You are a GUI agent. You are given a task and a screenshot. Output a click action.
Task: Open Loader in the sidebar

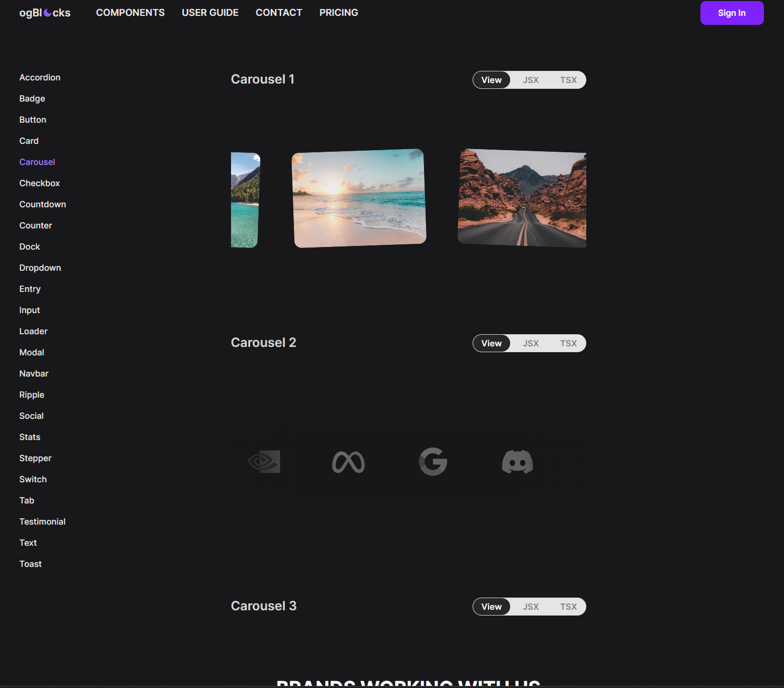click(33, 331)
